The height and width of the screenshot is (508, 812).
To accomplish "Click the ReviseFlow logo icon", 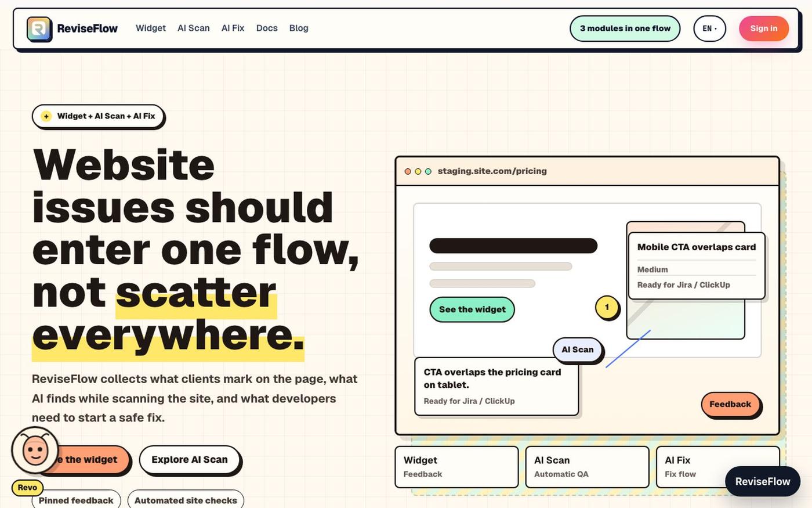I will point(39,28).
